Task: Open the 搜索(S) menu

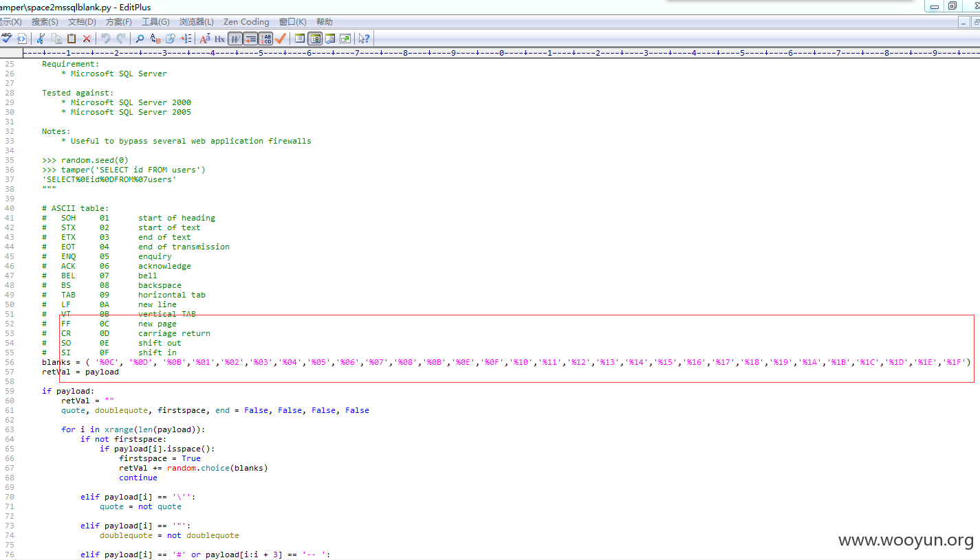Action: pos(45,22)
